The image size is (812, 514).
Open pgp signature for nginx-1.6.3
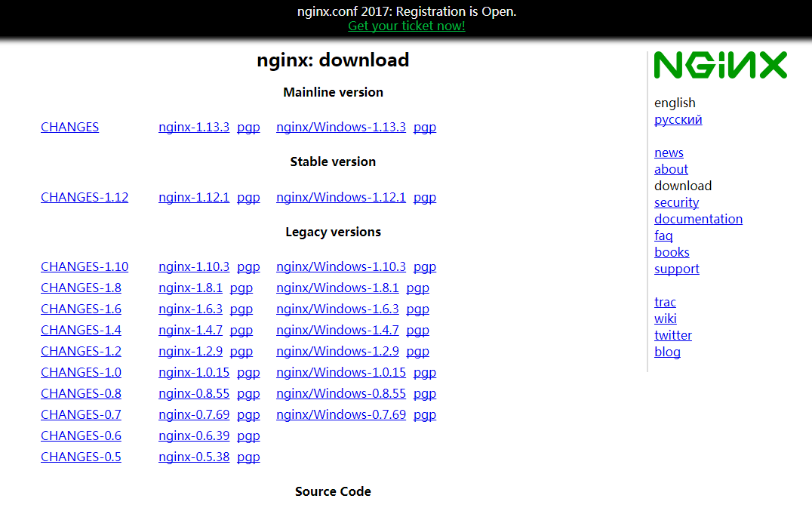(241, 310)
